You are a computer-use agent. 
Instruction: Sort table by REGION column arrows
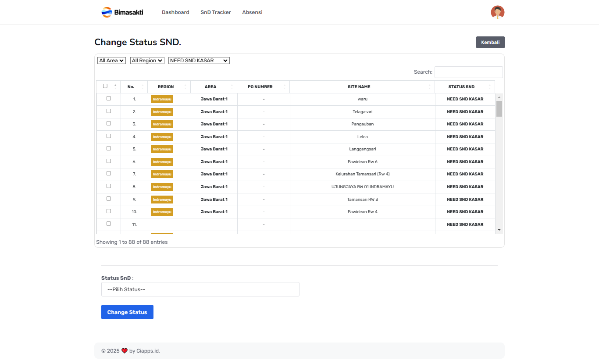[x=185, y=87]
